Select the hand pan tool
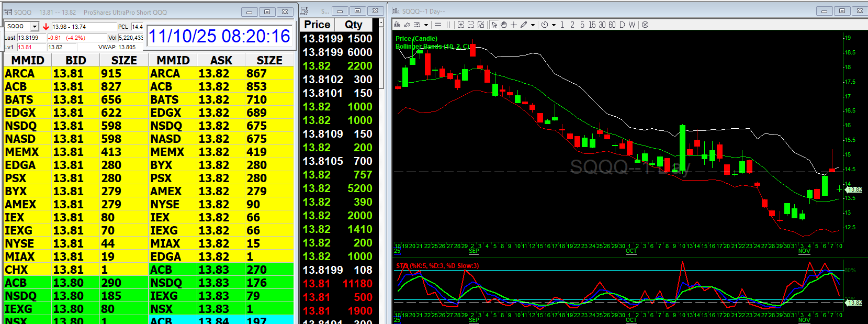Screen dimensions: 868x324 [x=504, y=25]
